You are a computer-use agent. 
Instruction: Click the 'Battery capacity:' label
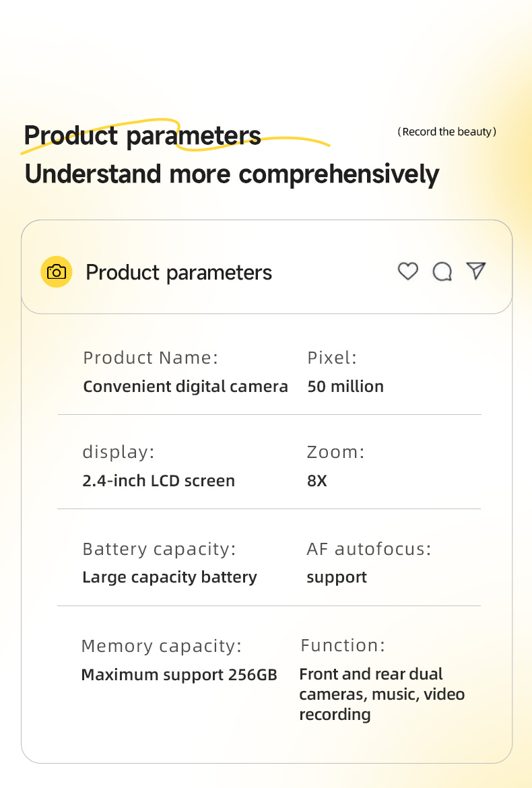159,549
